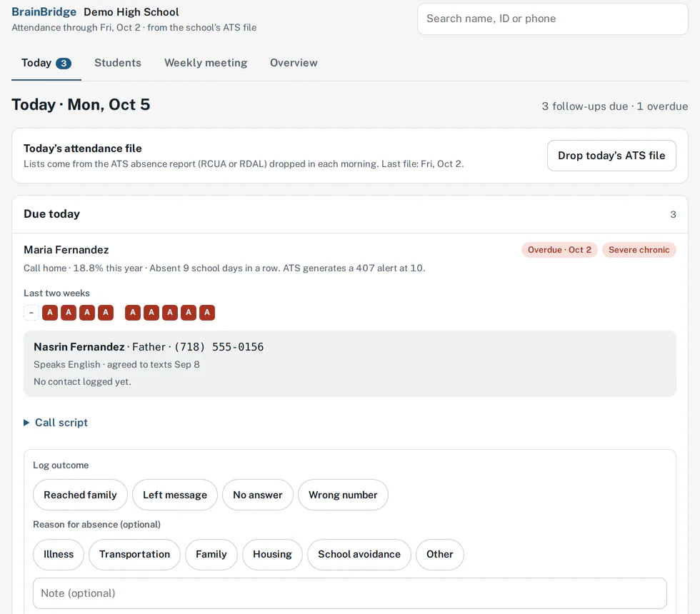Switch to the Students tab

click(x=117, y=63)
